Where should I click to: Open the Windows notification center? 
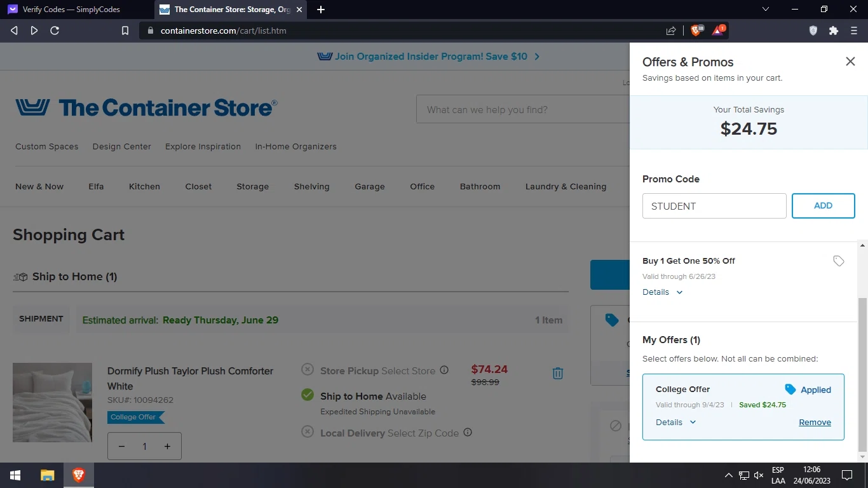pyautogui.click(x=846, y=475)
